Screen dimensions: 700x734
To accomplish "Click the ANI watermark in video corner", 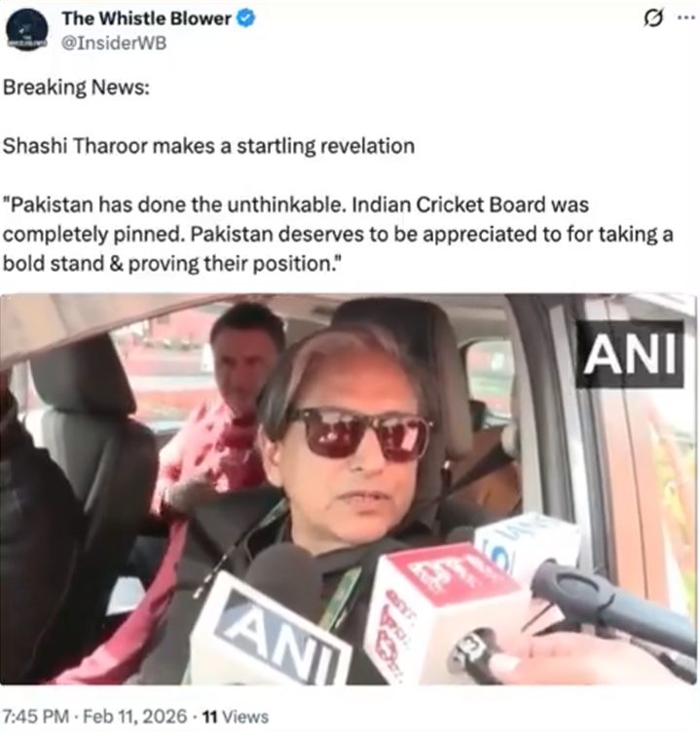I will 630,354.
